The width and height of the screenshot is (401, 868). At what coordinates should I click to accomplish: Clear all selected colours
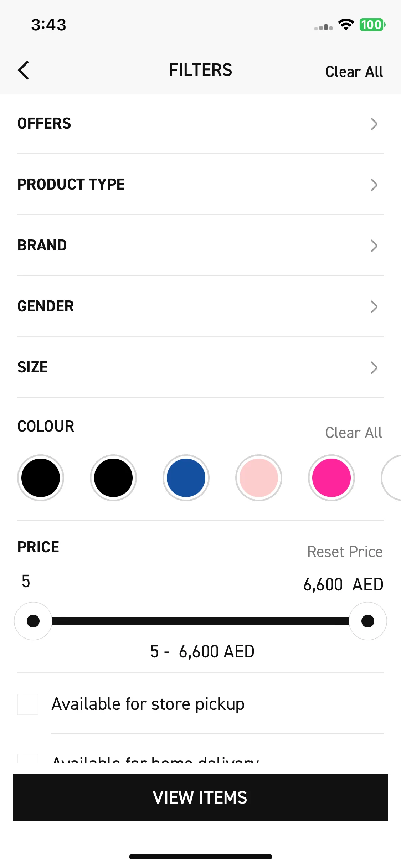354,433
